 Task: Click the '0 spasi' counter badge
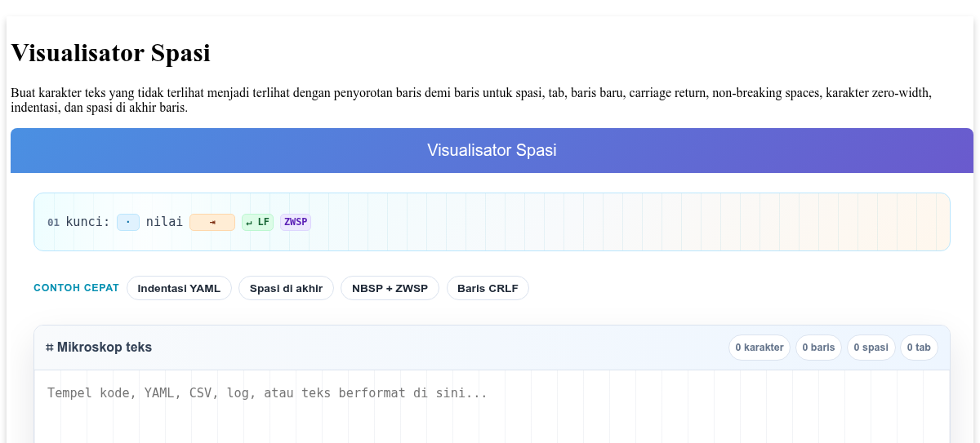pyautogui.click(x=871, y=348)
